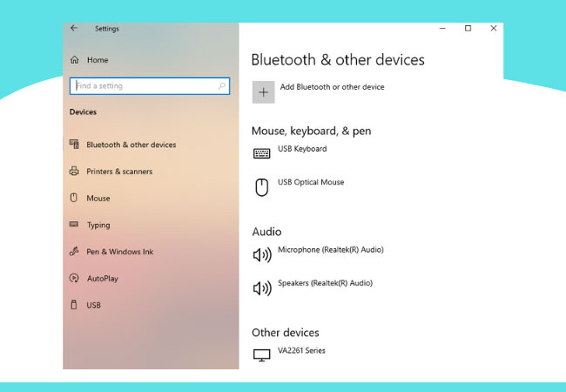Open Bluetooth & other devices section
Viewport: 566px width, 392px height.
pyautogui.click(x=131, y=145)
